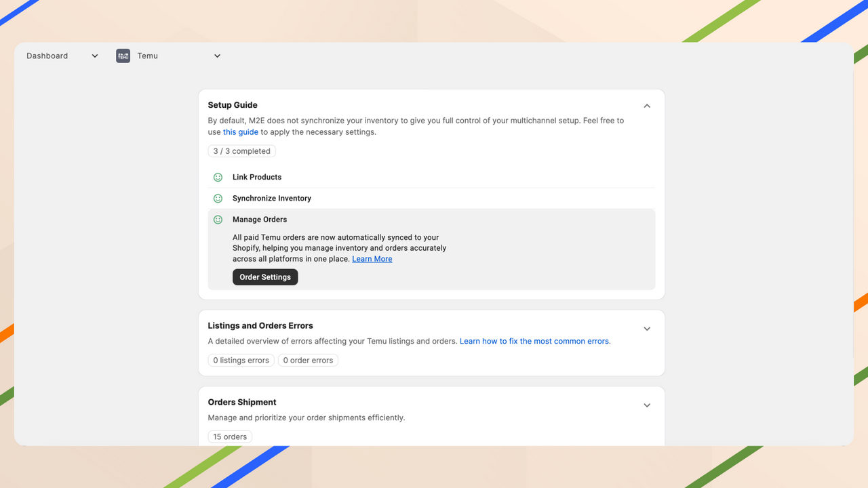Click the '0 listings errors' badge

[241, 361]
